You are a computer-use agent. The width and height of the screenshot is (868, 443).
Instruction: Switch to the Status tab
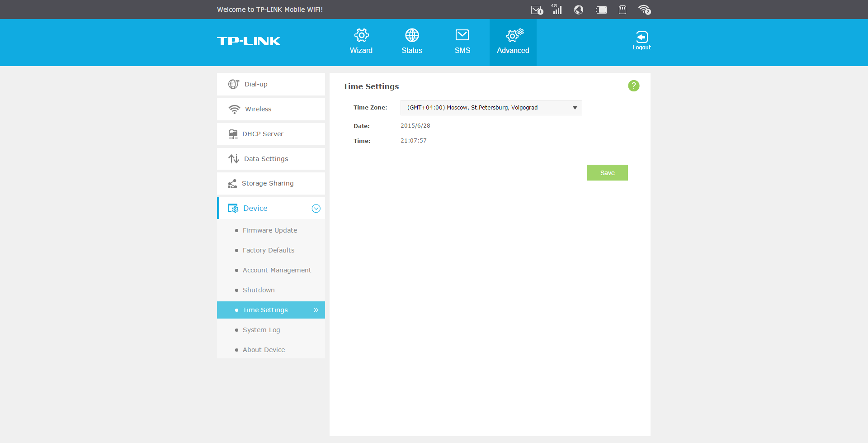[x=412, y=42]
